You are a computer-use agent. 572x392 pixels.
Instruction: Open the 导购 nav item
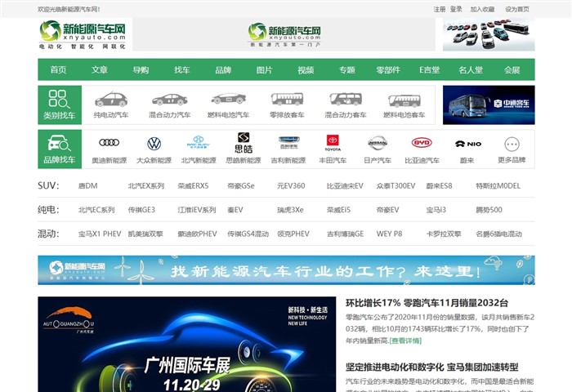(x=141, y=69)
